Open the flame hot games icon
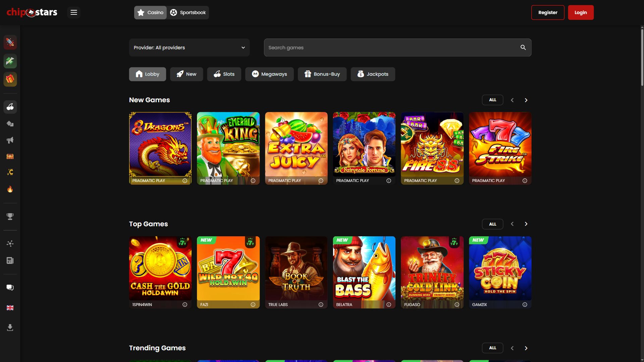 pyautogui.click(x=10, y=189)
